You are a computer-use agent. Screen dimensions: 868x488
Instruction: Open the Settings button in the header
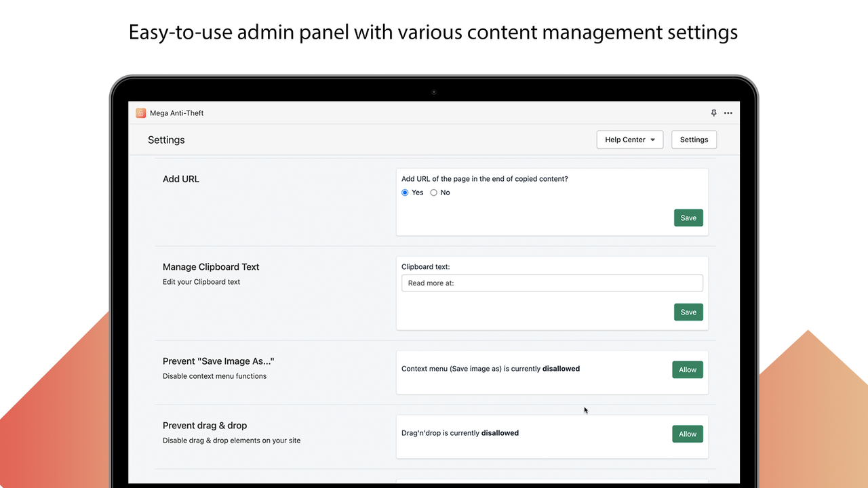coord(694,139)
